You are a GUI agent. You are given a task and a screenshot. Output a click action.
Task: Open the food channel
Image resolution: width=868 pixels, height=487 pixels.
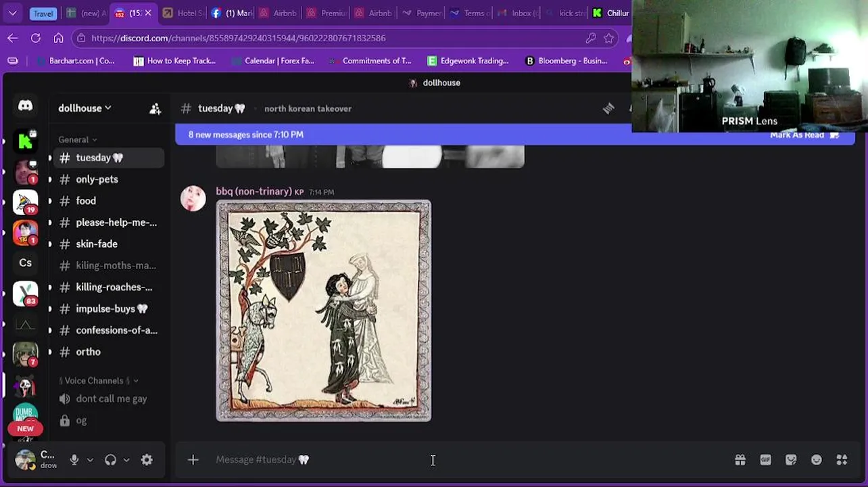click(106, 201)
